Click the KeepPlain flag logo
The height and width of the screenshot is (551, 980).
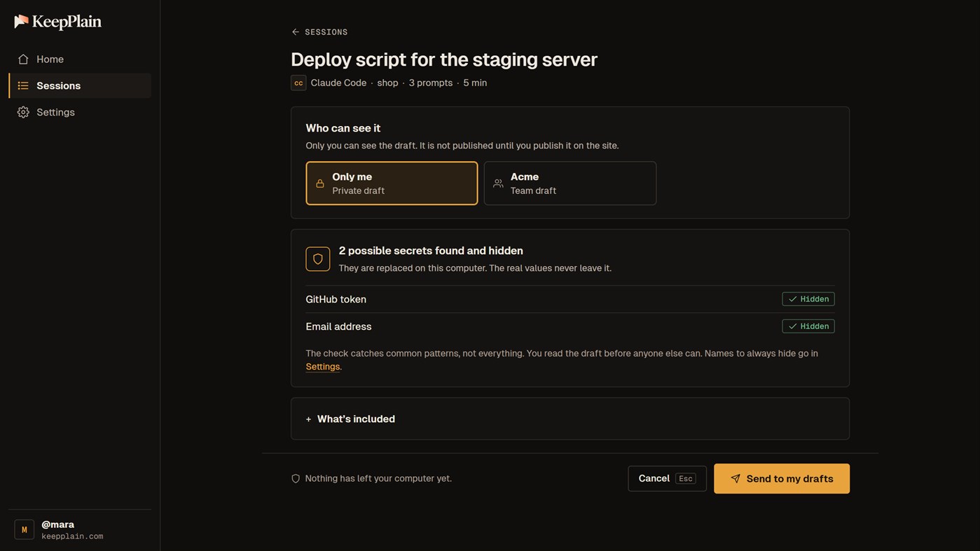(22, 22)
